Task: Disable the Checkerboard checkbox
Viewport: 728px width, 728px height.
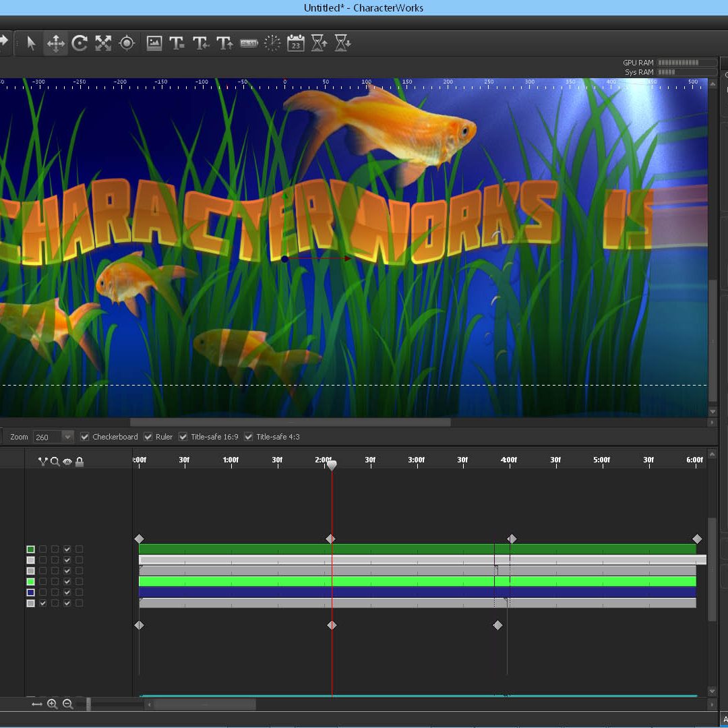Action: point(85,437)
